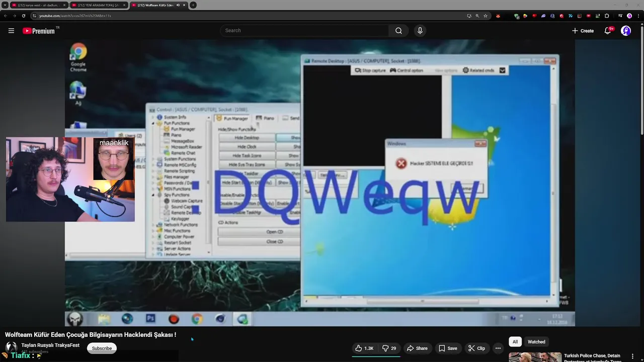This screenshot has height=362, width=644.
Task: Open the YouTube account avatar menu
Action: [x=626, y=31]
